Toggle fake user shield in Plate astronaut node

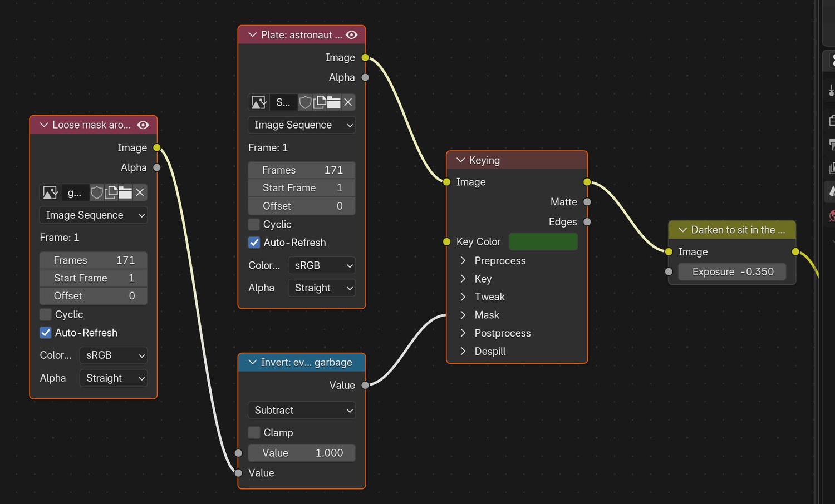tap(305, 102)
